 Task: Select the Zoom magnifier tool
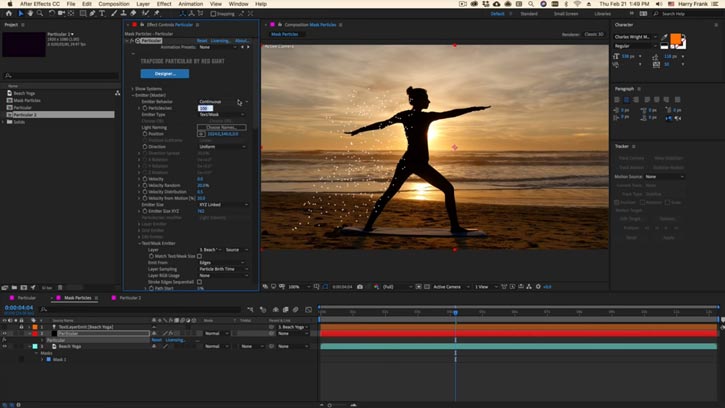40,13
